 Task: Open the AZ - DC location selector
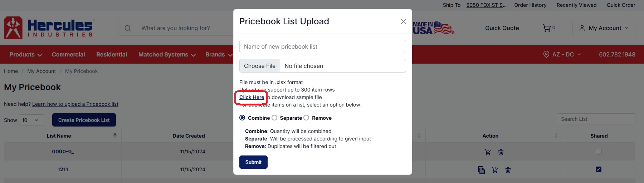pos(562,54)
